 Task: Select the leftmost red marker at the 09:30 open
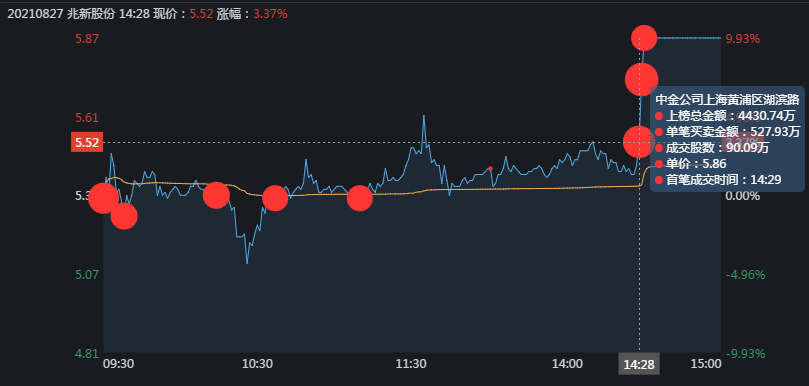pos(104,198)
